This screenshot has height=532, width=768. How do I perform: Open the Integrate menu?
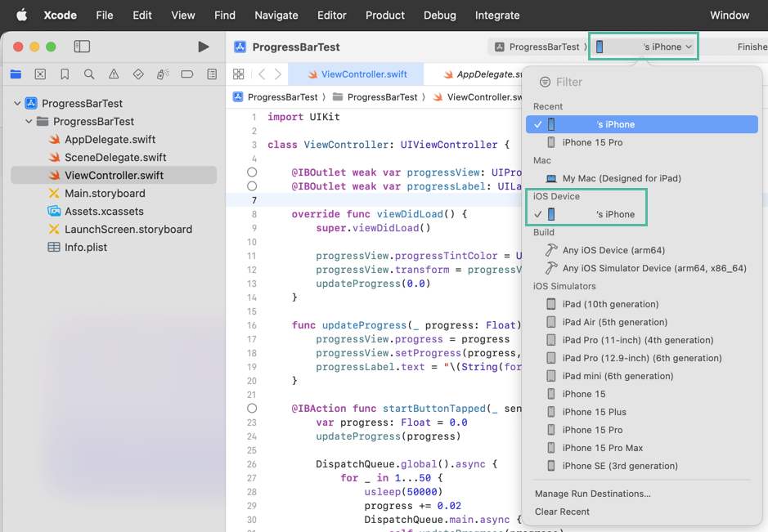click(x=497, y=16)
